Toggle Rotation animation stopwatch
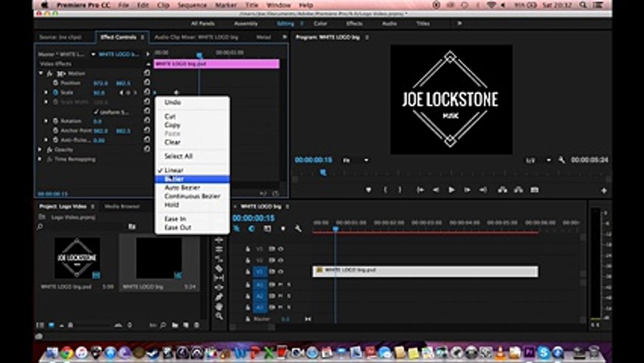 coord(55,122)
